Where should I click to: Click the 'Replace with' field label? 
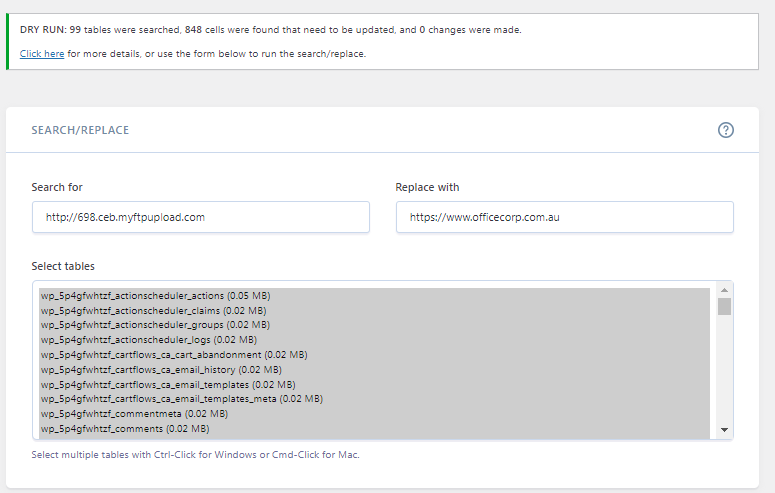(427, 187)
